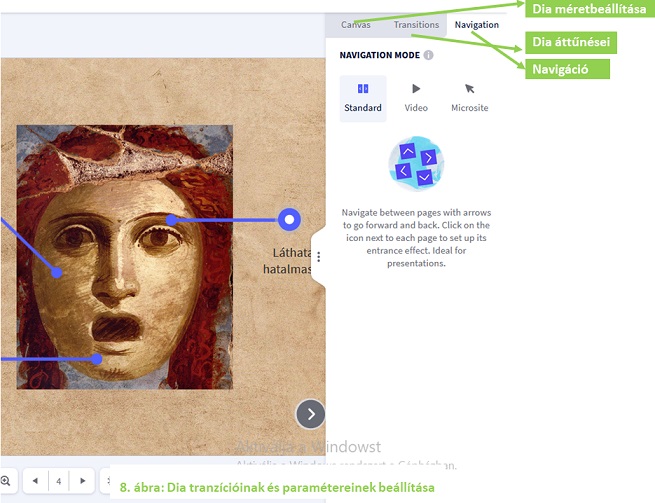Select the theatrical mask painting image
Screen dimensions: 655x503
(x=124, y=257)
